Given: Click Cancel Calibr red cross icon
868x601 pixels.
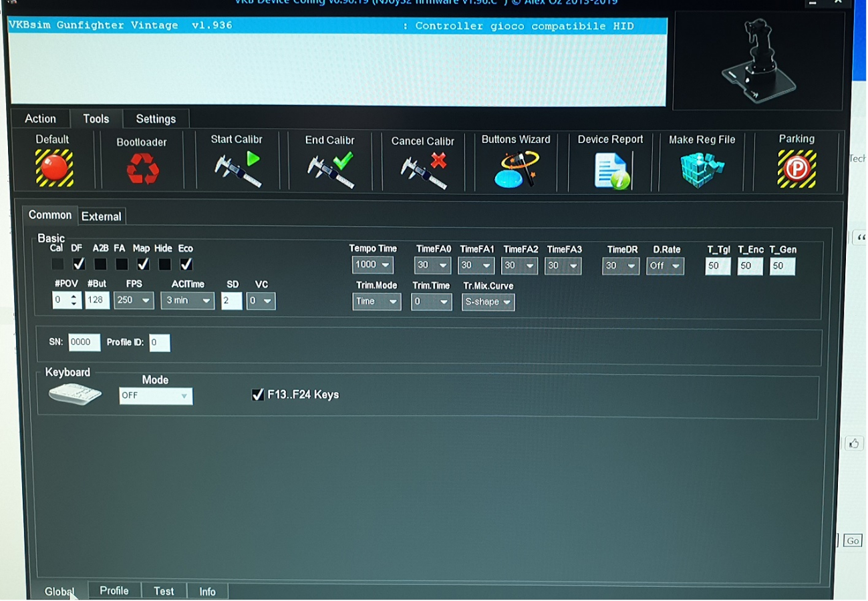Looking at the screenshot, I should click(x=424, y=170).
